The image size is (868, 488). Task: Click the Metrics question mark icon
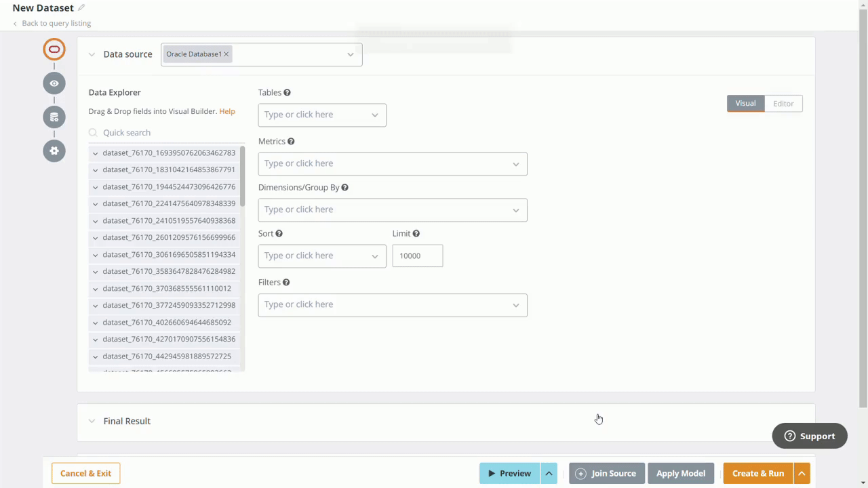291,141
